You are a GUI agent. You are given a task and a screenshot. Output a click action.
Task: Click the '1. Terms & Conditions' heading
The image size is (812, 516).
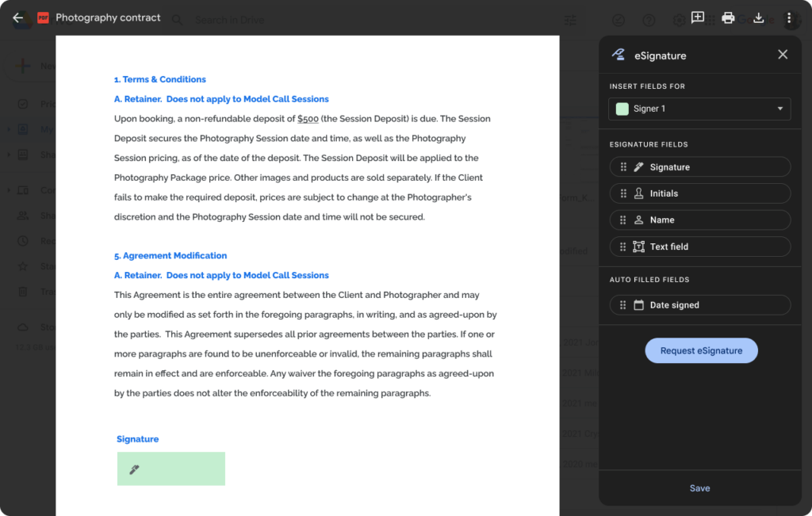pos(159,79)
